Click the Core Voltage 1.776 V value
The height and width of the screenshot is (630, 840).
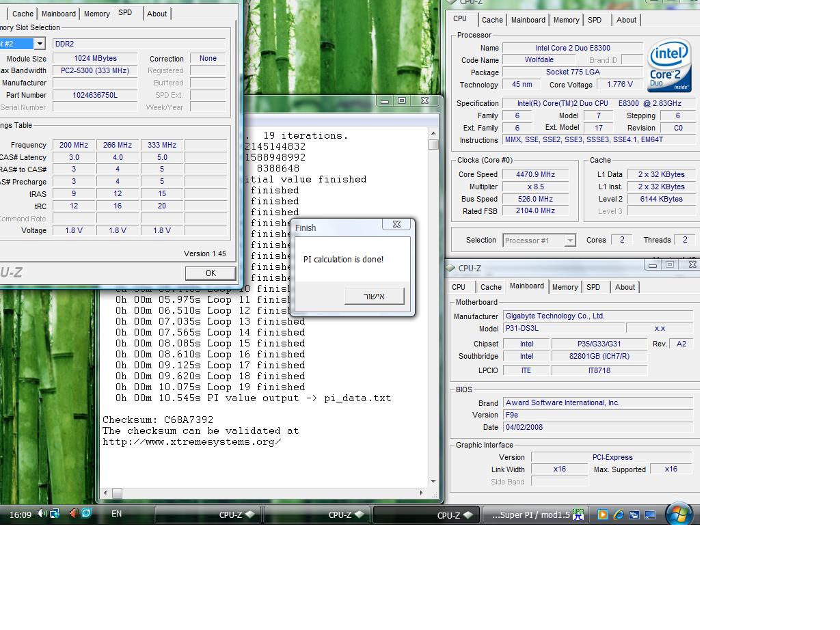pyautogui.click(x=619, y=85)
